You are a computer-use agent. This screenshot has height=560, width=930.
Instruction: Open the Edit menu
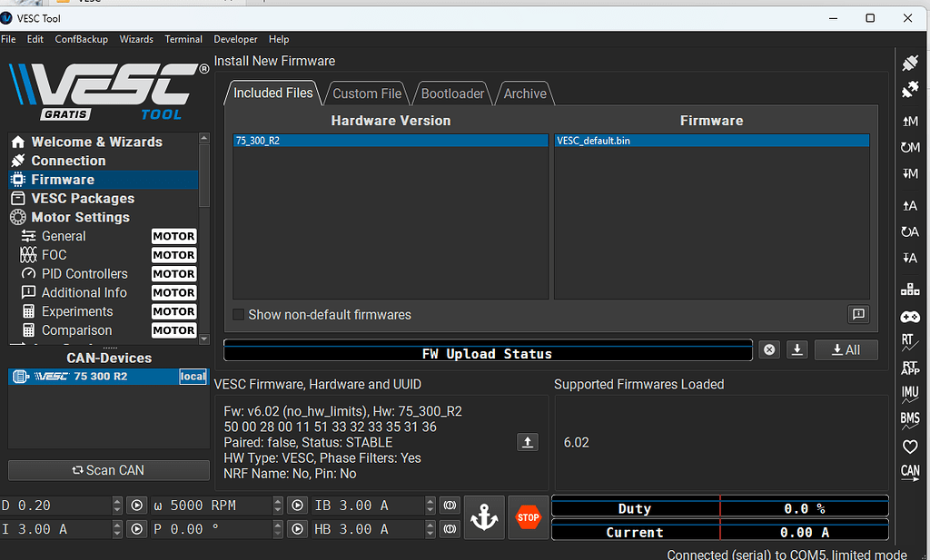(x=35, y=39)
